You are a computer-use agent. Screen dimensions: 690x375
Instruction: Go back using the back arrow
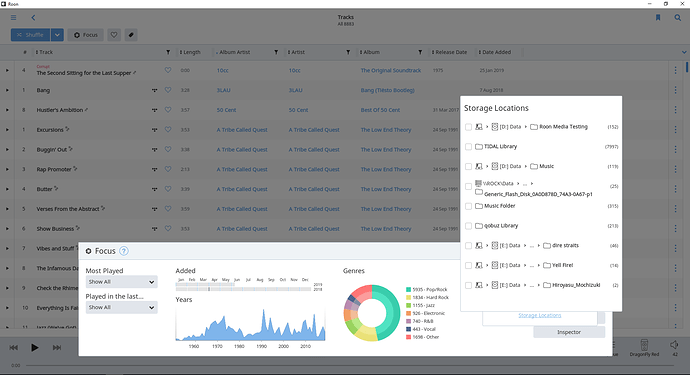(33, 18)
